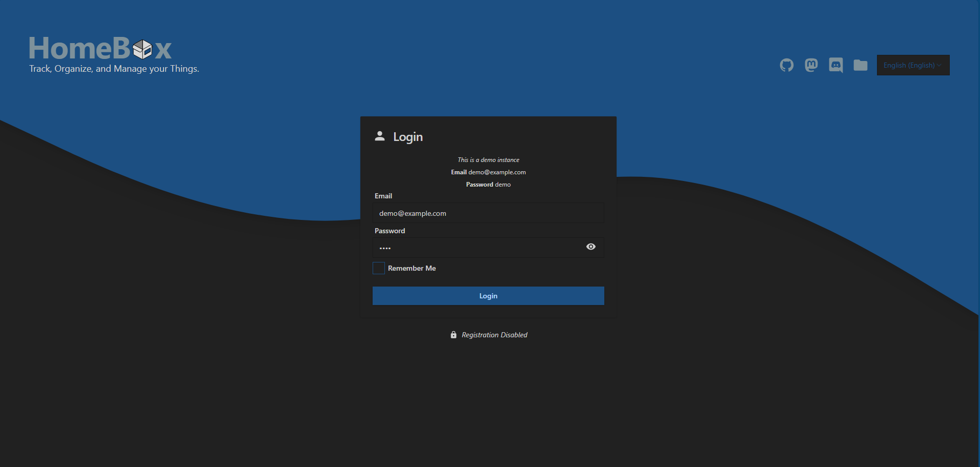Open the HomeBox GitHub repository icon
Image resolution: width=980 pixels, height=467 pixels.
(787, 65)
